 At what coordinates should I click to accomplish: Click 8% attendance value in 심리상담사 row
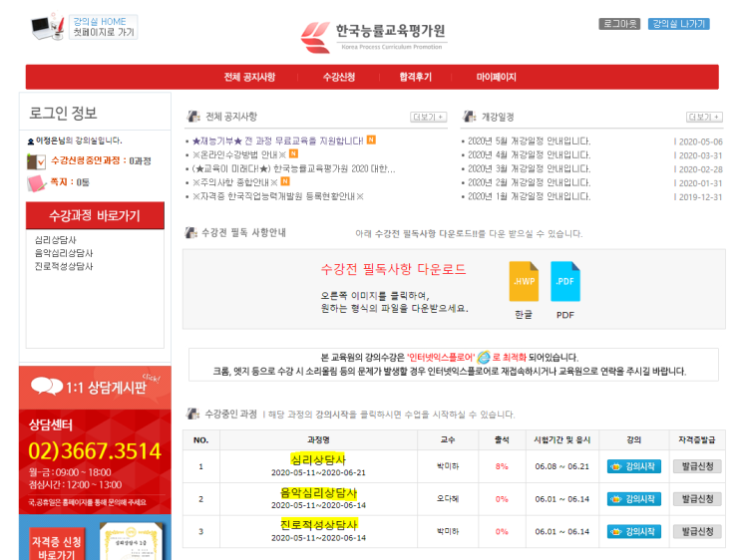click(502, 466)
